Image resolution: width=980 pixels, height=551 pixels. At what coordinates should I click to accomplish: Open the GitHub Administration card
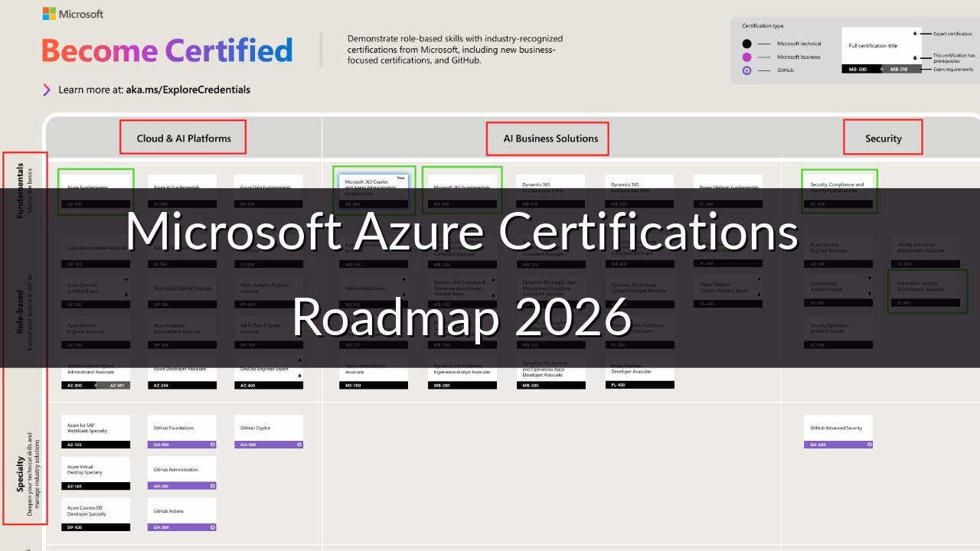pos(182,473)
